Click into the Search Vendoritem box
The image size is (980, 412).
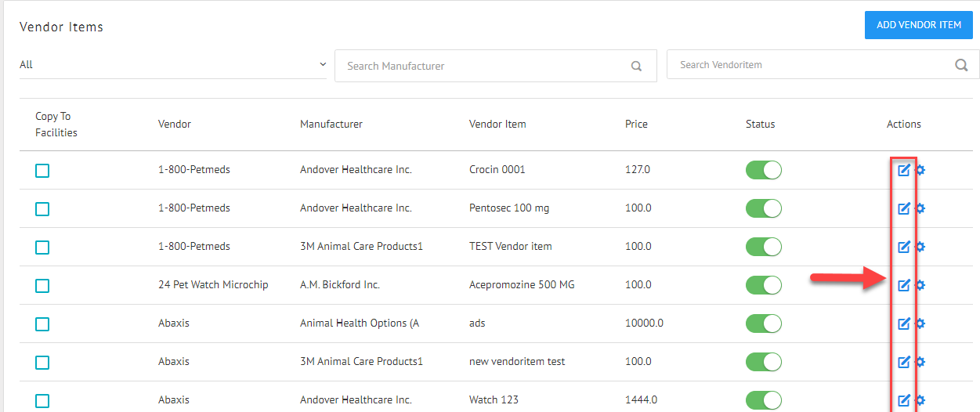tap(811, 65)
